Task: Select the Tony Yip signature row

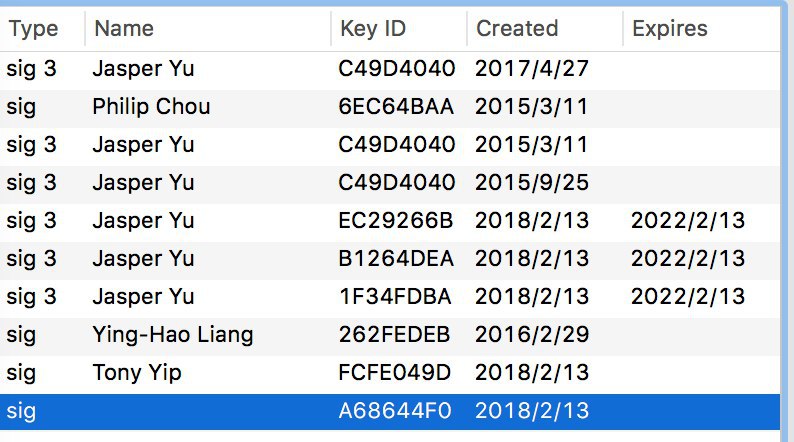Action: point(390,374)
